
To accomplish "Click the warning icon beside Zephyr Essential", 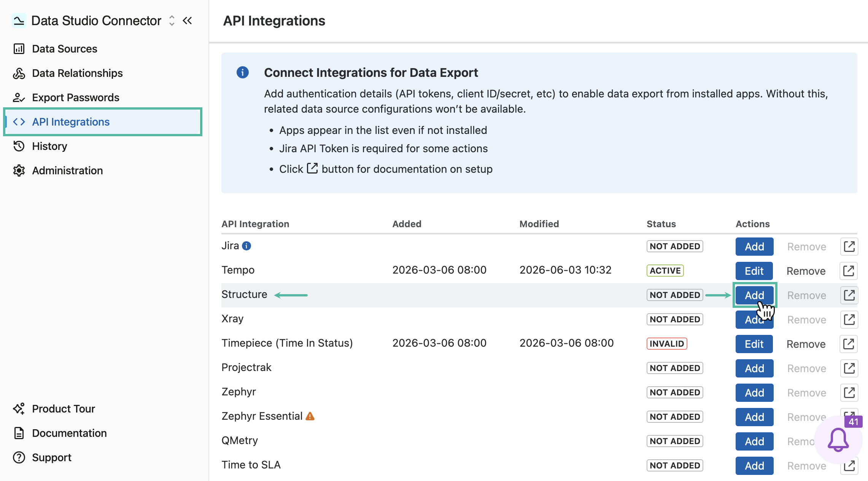I will pyautogui.click(x=310, y=416).
